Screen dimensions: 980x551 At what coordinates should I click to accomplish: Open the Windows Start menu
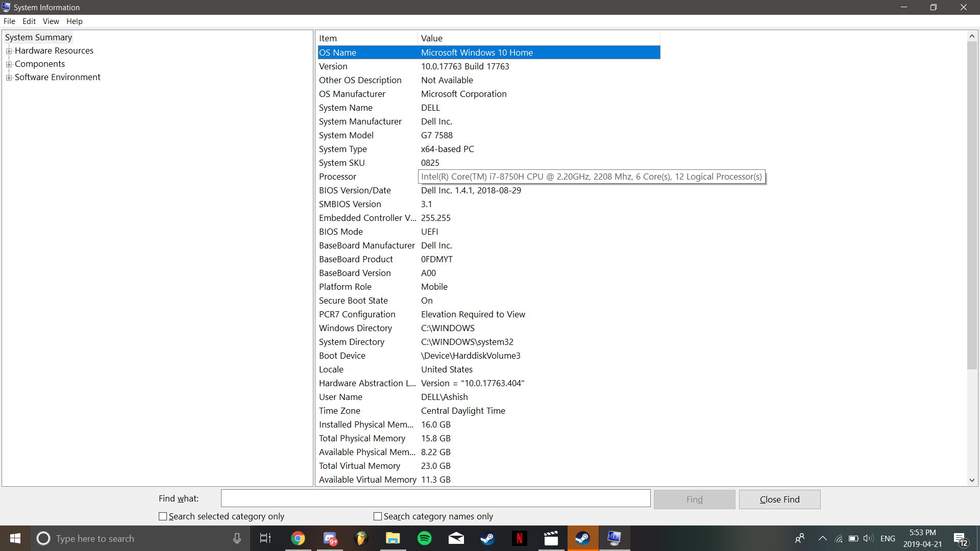click(15, 538)
